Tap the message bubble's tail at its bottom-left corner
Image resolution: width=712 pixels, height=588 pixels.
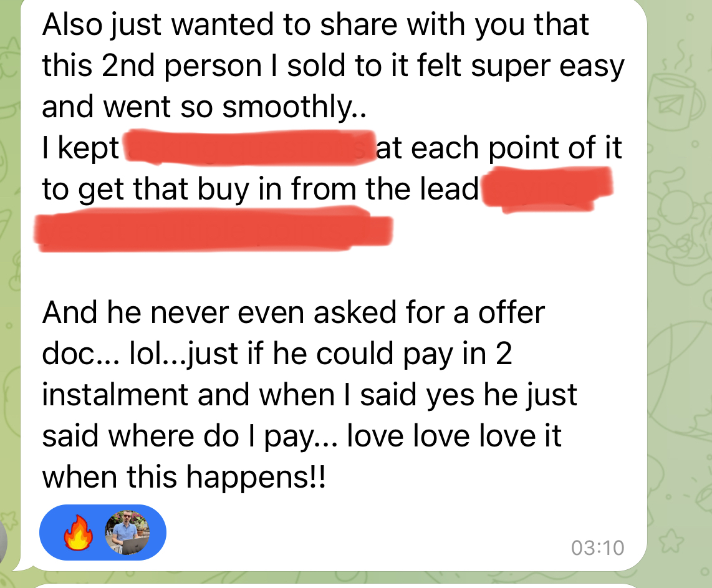[19, 566]
